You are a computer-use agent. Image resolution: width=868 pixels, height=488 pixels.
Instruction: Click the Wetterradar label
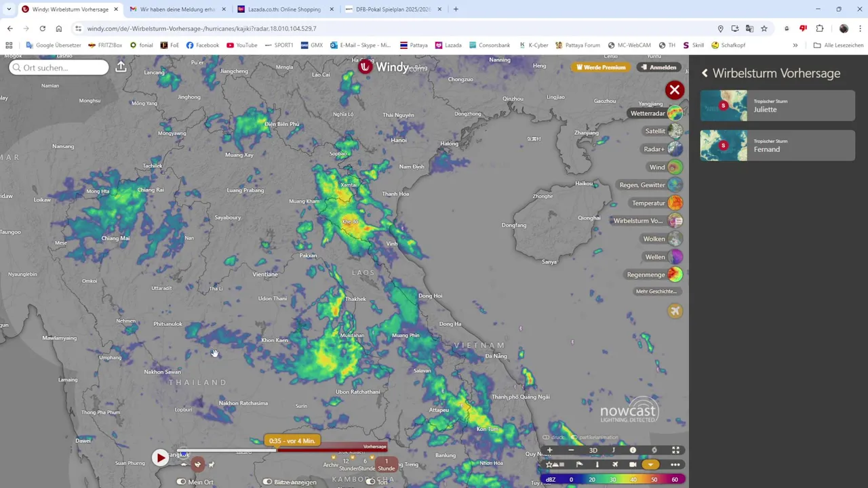648,113
